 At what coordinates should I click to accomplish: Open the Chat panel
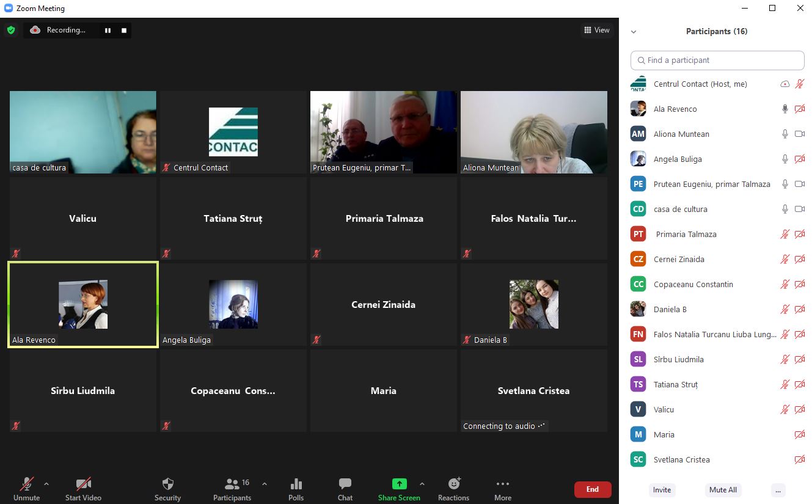click(345, 489)
